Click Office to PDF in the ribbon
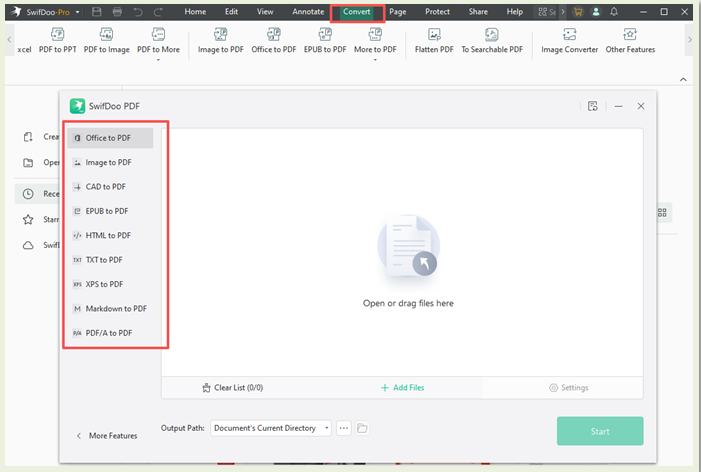This screenshot has height=472, width=701. pyautogui.click(x=274, y=41)
